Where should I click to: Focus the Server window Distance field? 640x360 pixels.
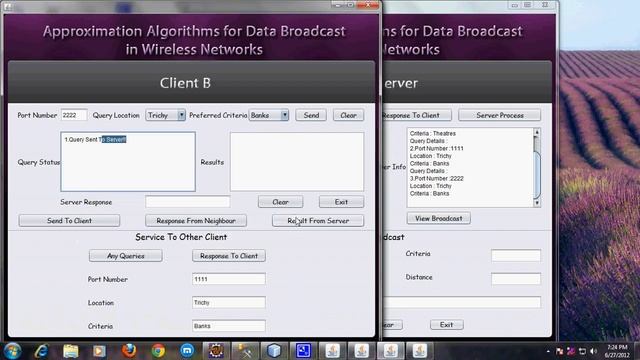pyautogui.click(x=516, y=279)
